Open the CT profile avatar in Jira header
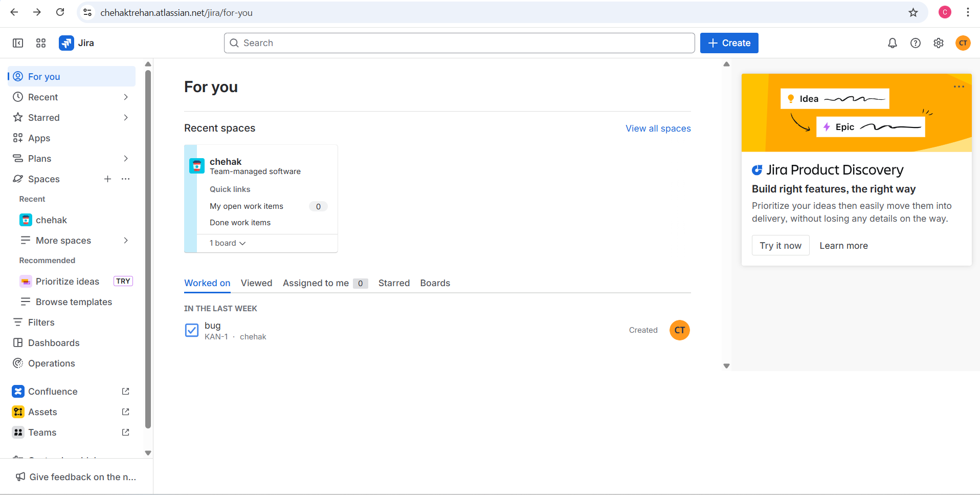Screen dimensions: 980x495 (x=963, y=43)
